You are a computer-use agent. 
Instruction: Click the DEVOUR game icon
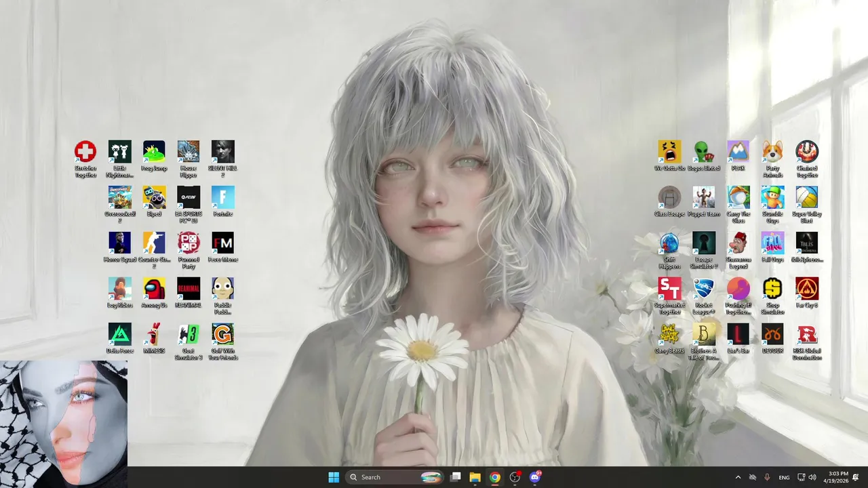[x=772, y=334]
